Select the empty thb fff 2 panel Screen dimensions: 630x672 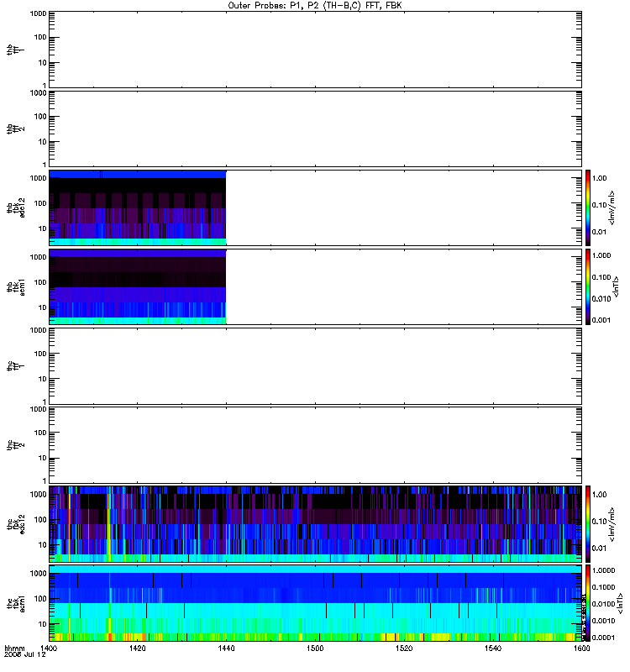tap(315, 129)
